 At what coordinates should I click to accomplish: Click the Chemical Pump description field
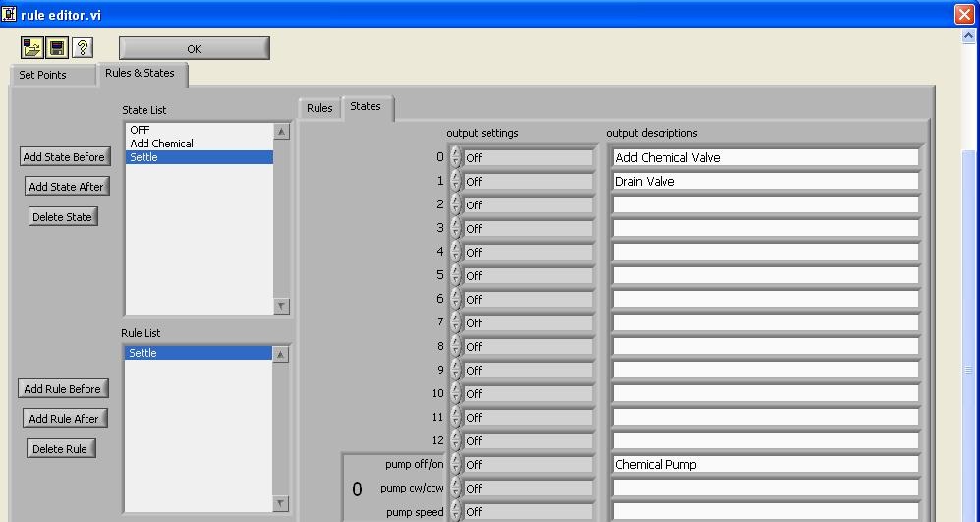coord(766,464)
